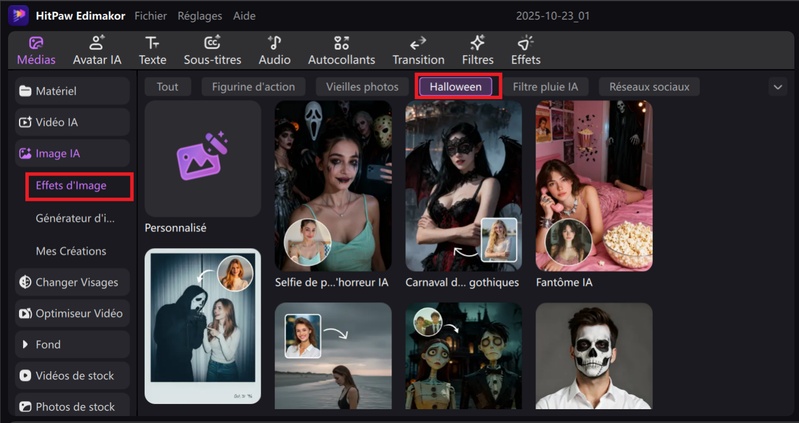Select the Tout category tab

[x=168, y=87]
